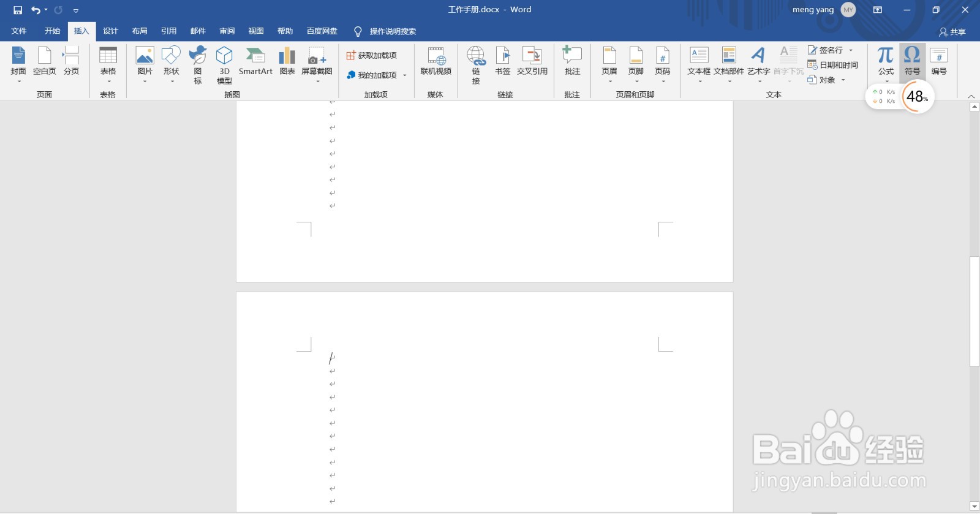The height and width of the screenshot is (514, 980).
Task: Collapse the ribbon with the chevron
Action: 971,96
